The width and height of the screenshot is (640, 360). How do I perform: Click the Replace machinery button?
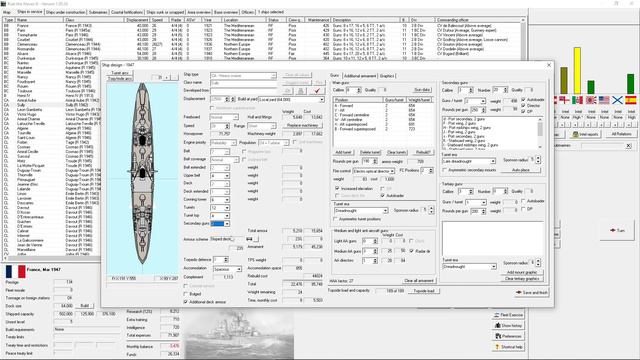(x=302, y=125)
